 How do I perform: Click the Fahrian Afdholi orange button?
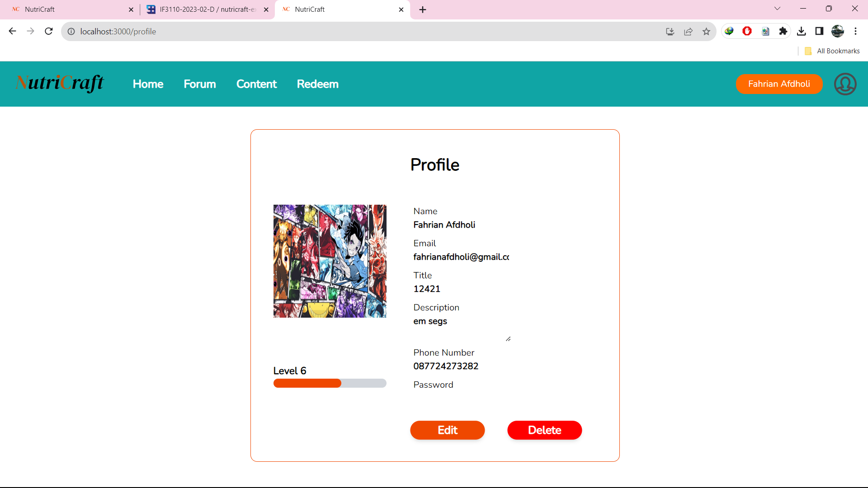(778, 84)
